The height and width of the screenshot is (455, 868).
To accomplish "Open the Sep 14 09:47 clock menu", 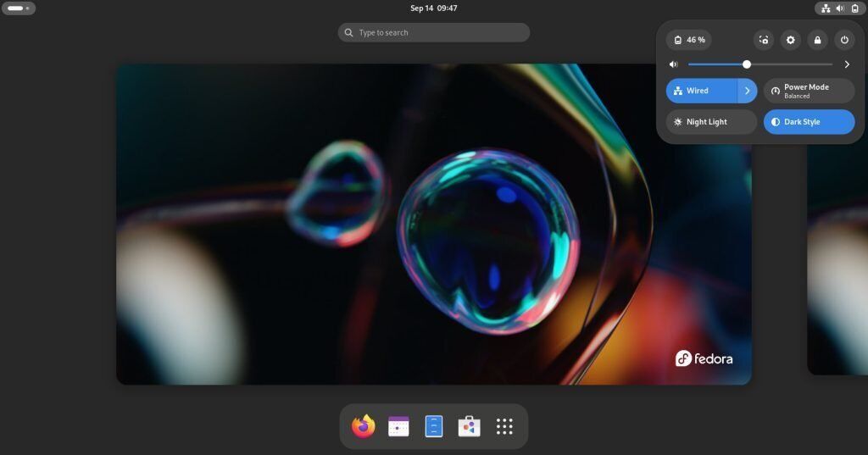I will pyautogui.click(x=433, y=8).
